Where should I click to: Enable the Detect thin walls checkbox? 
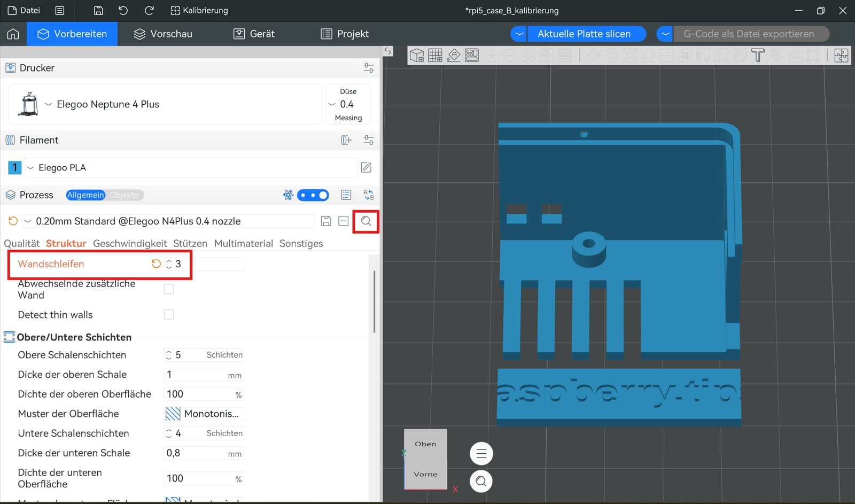[x=169, y=315]
